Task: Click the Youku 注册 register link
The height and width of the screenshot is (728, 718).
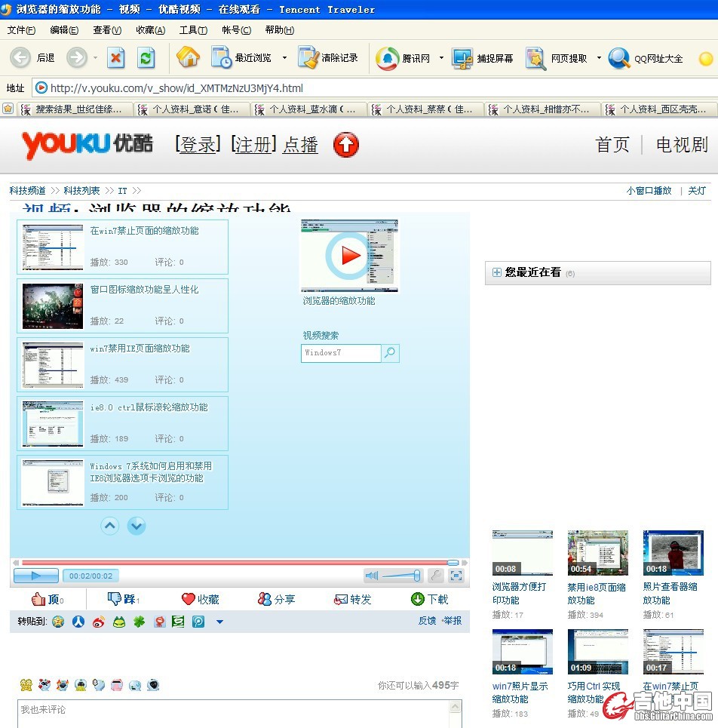Action: click(x=253, y=145)
